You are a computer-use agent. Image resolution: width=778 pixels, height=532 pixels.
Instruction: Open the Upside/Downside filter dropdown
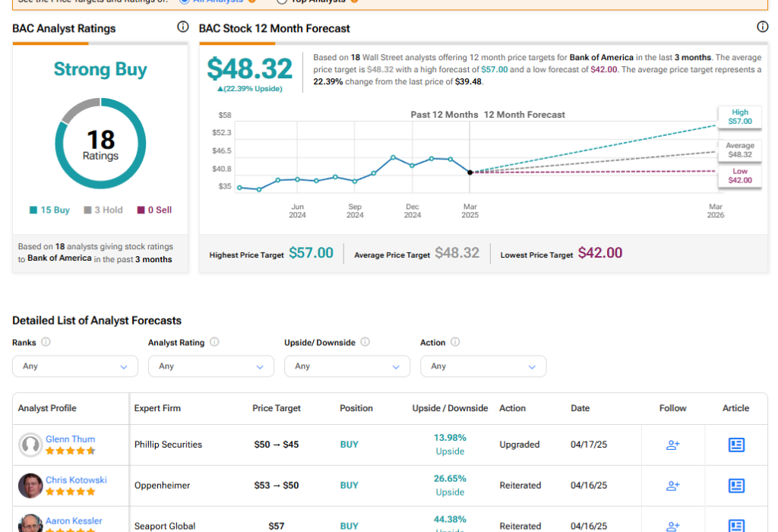(346, 366)
